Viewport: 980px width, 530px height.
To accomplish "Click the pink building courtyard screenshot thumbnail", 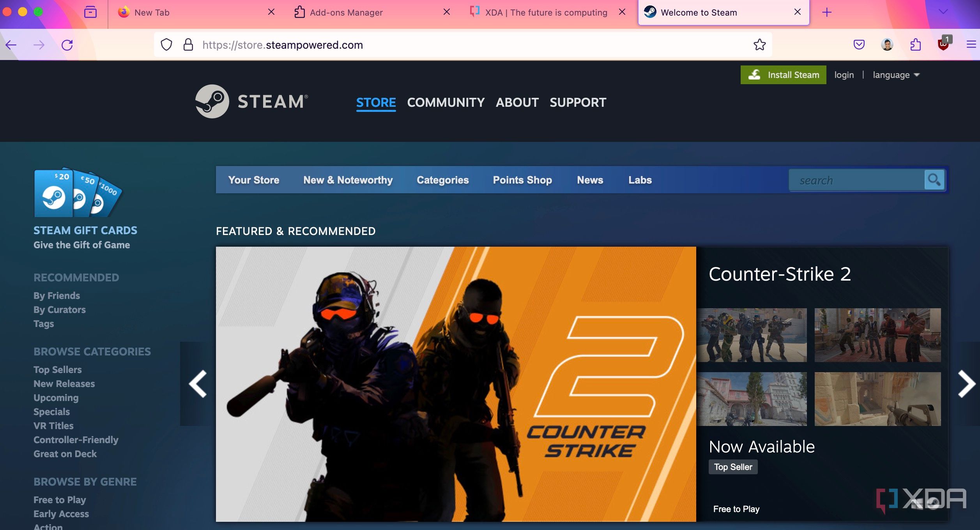I will click(x=752, y=399).
